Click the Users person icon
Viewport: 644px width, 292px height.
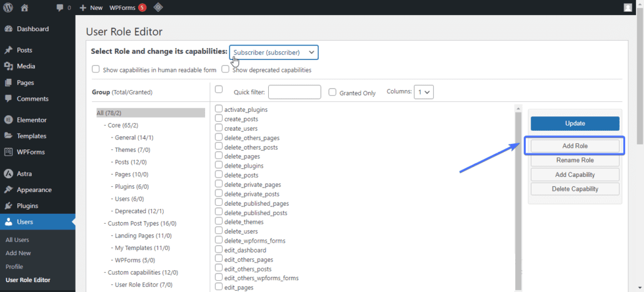pos(8,222)
